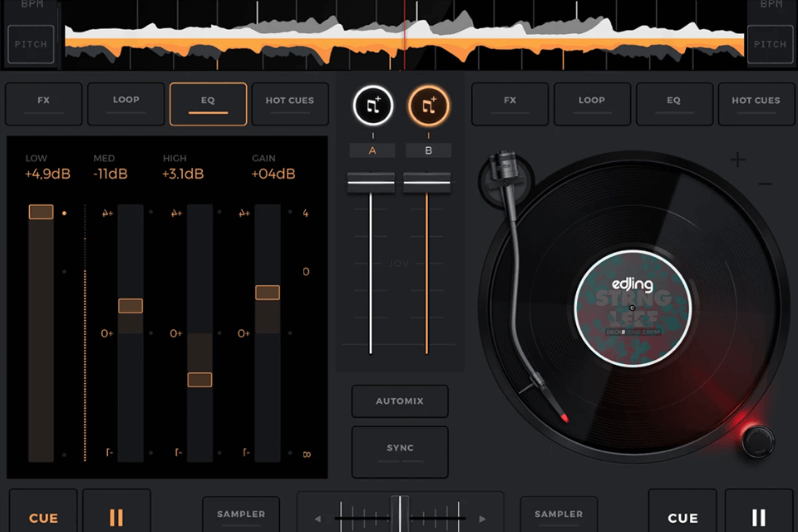This screenshot has height=532, width=798.
Task: Click the deck B volume fader handle
Action: 427,182
